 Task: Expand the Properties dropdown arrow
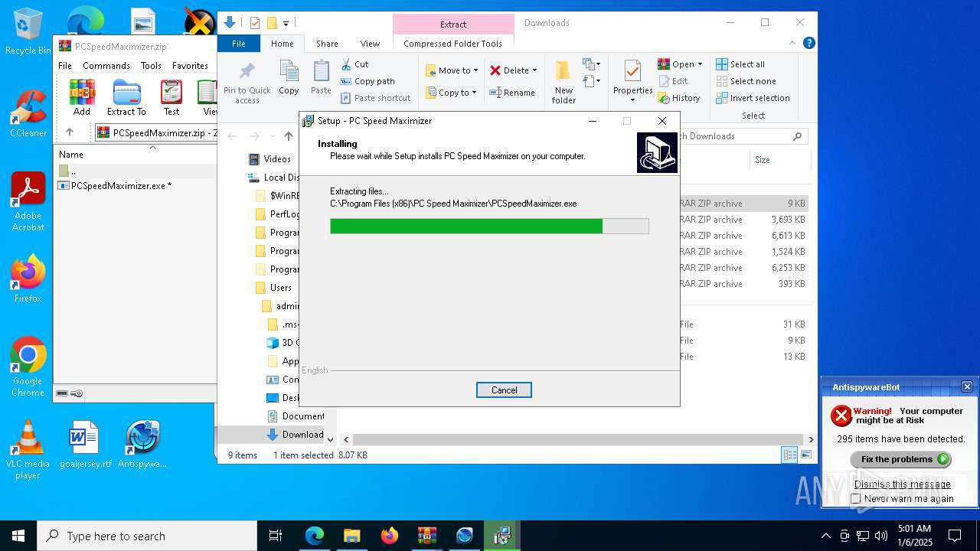pyautogui.click(x=632, y=100)
